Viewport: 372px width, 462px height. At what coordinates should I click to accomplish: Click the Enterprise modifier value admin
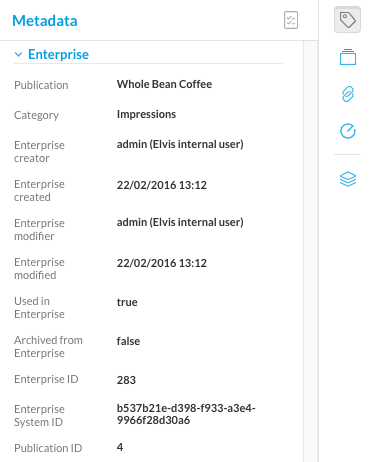(x=180, y=222)
